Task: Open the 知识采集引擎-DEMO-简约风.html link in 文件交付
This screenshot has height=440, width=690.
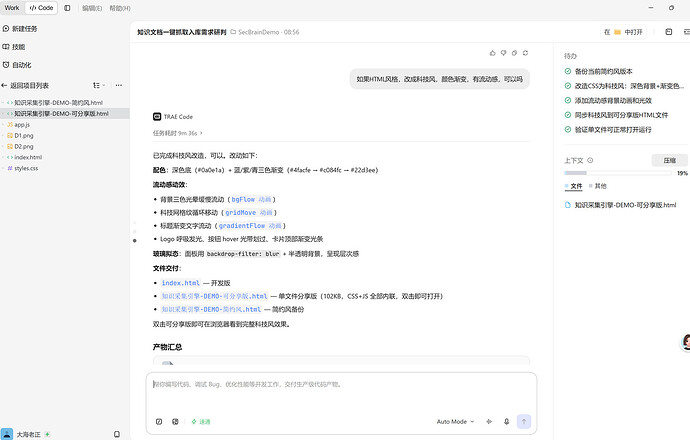Action: point(211,309)
